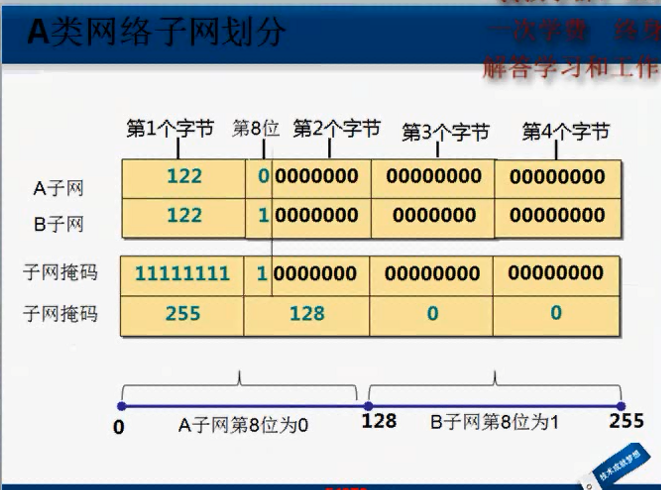Click the 255 cell in the decimal mask row

(184, 313)
